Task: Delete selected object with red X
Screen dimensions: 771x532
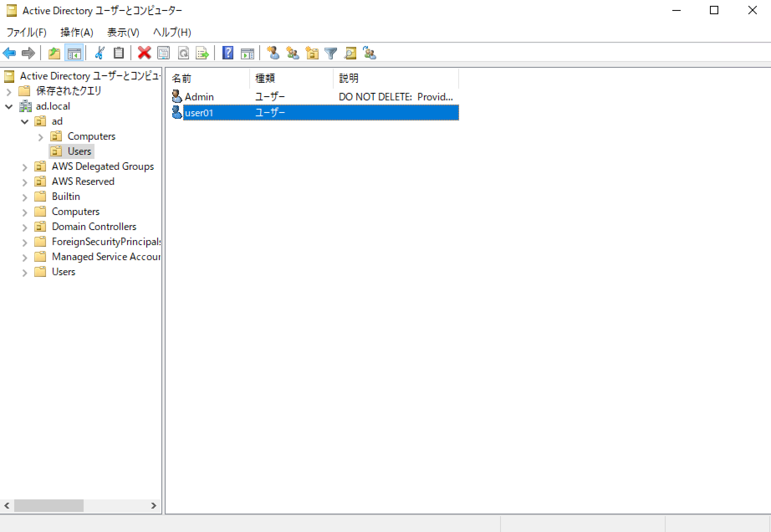Action: pyautogui.click(x=144, y=53)
